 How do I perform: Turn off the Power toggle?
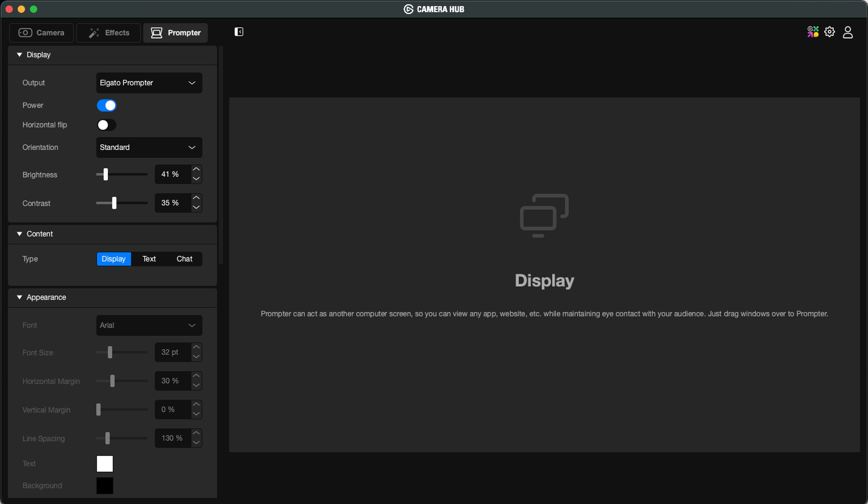click(106, 105)
